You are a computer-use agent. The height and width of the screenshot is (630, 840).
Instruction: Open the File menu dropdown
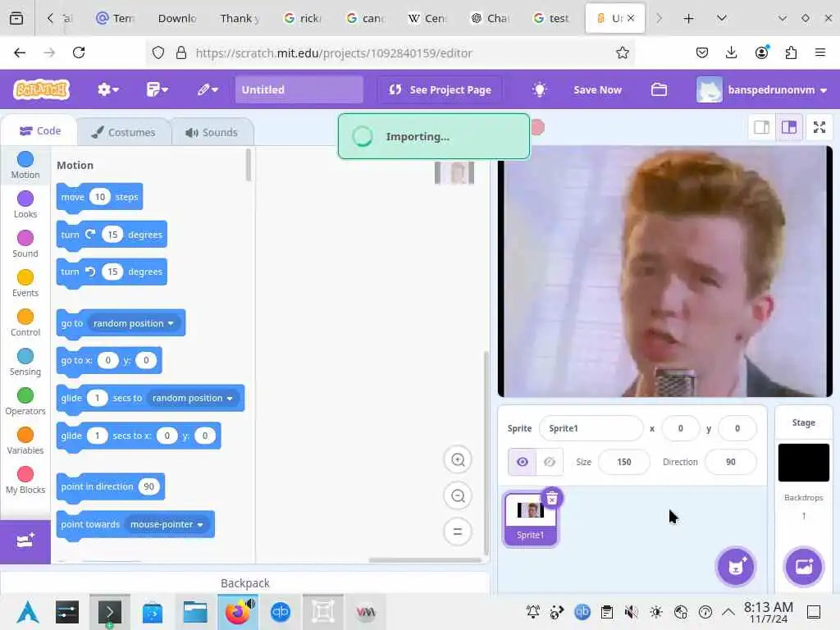pos(157,89)
